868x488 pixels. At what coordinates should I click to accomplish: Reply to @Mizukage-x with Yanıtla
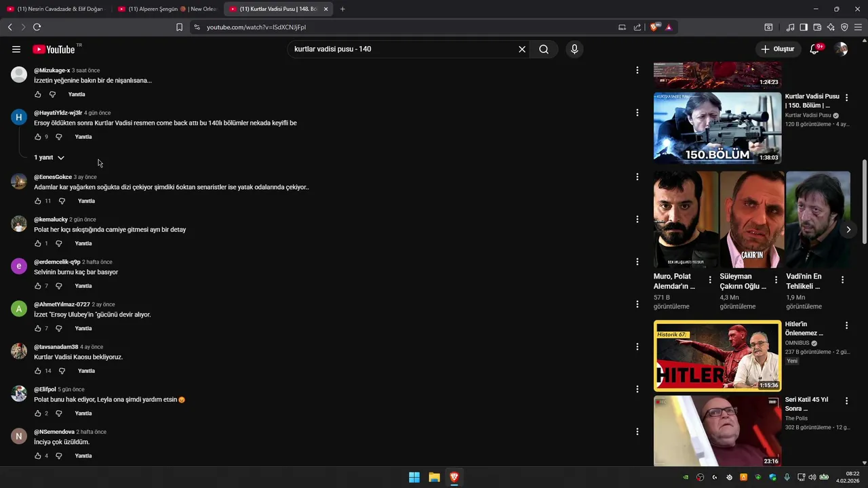tap(77, 94)
